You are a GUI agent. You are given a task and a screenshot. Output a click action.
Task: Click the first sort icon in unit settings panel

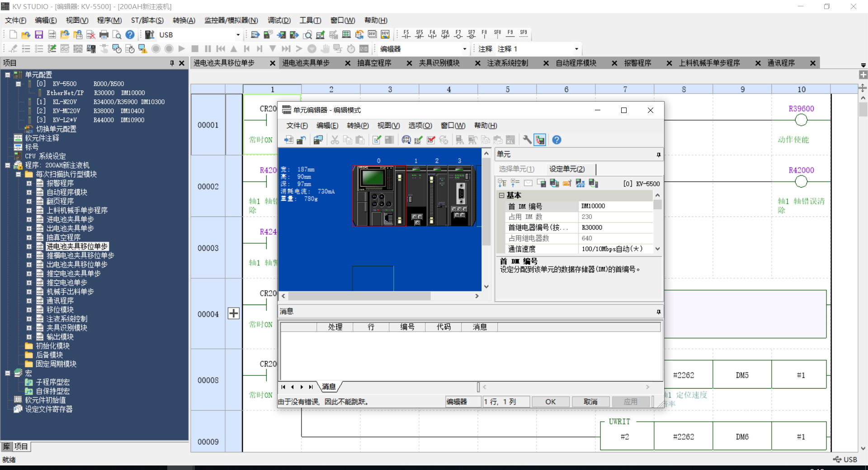(x=502, y=183)
